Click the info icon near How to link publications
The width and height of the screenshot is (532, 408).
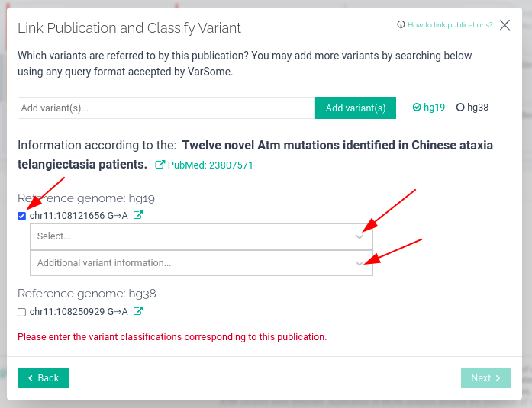401,24
